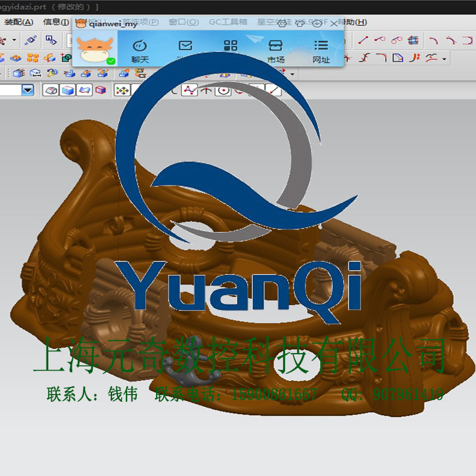Click the orange sequence list icon

[x=140, y=73]
